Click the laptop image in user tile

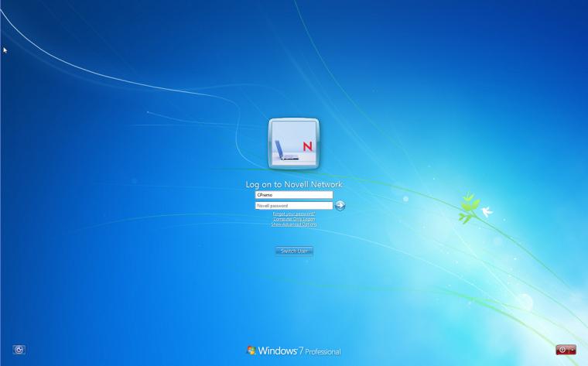pyautogui.click(x=286, y=150)
